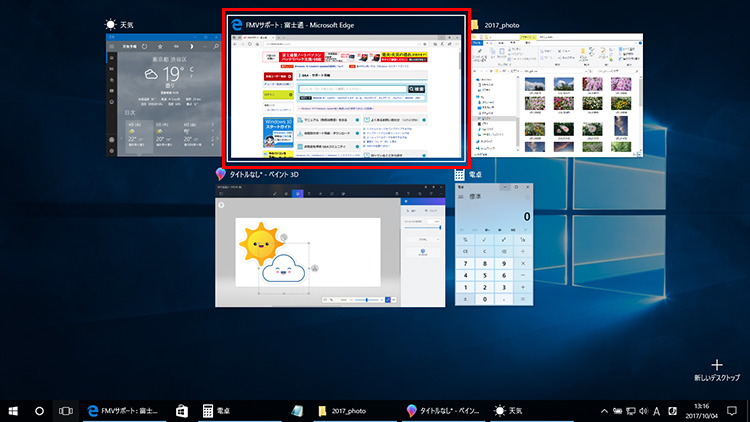The height and width of the screenshot is (422, 750).
Task: Add a new desktop with 新しいデスクトップ
Action: point(716,370)
